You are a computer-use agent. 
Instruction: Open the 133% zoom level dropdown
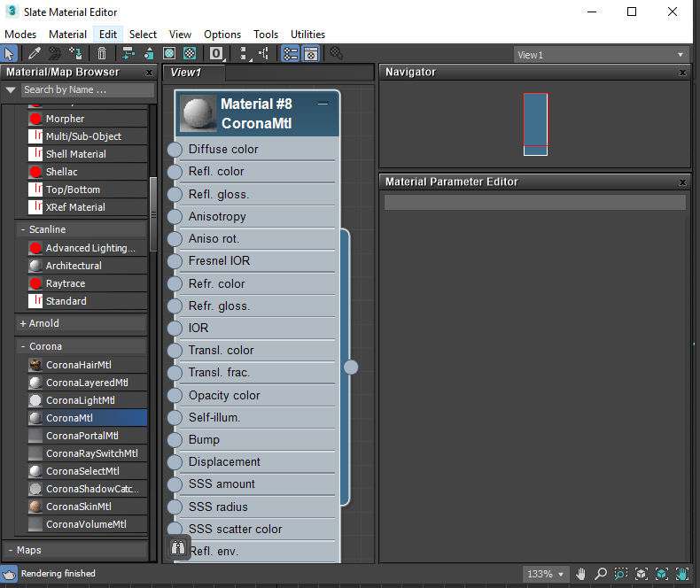(547, 574)
